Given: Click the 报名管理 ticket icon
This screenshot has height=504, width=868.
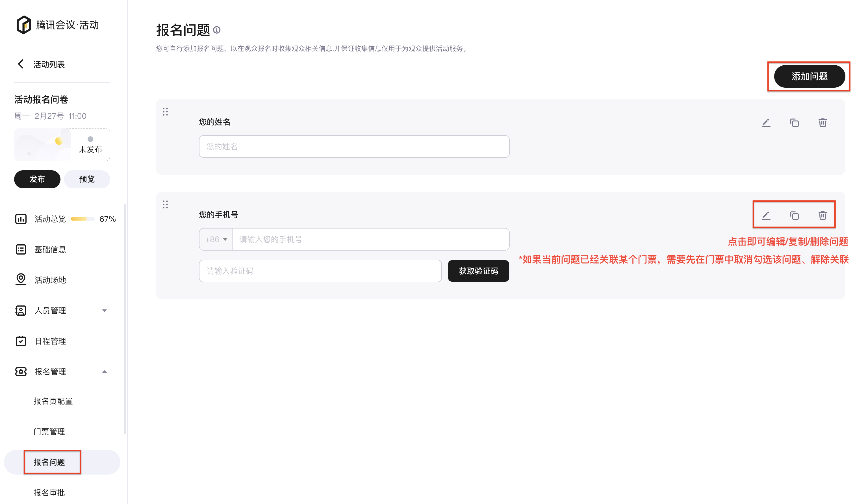Looking at the screenshot, I should pos(21,371).
